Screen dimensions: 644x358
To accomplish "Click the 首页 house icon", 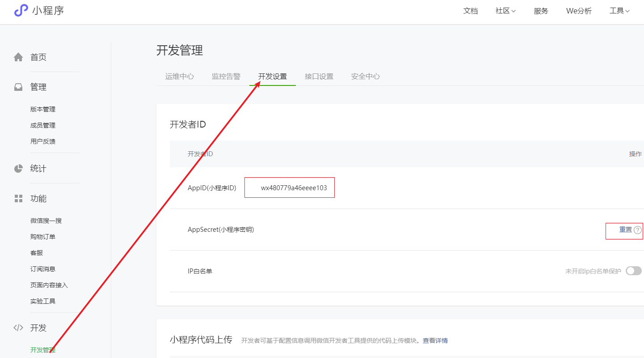I will [18, 57].
